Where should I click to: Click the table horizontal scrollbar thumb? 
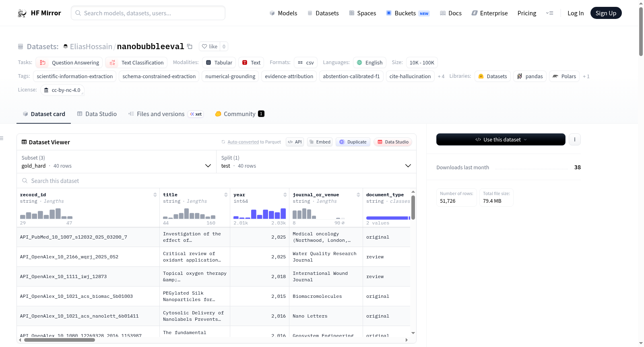pos(60,340)
